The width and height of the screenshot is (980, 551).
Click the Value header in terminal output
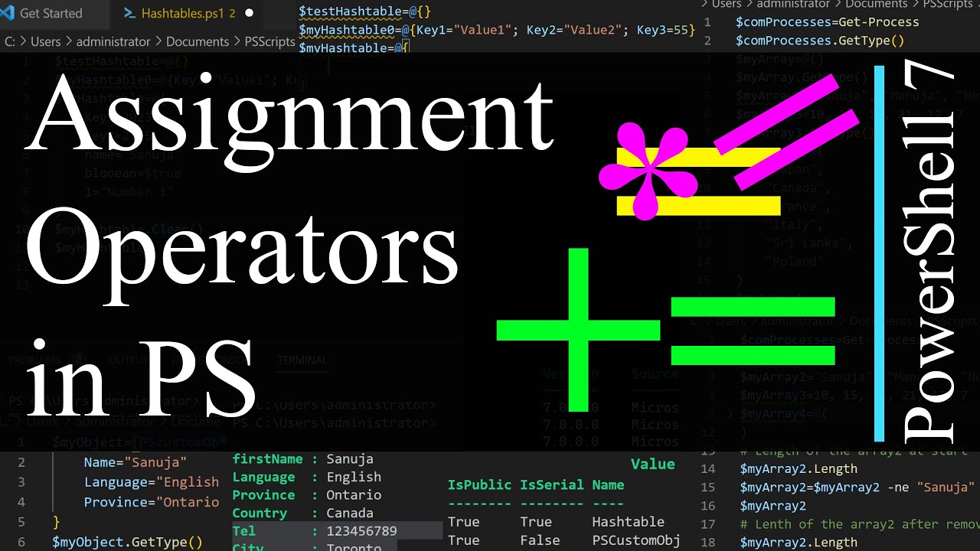[x=653, y=464]
